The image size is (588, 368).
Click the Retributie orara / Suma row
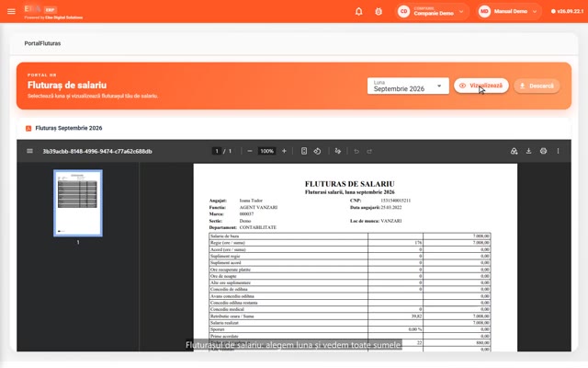349,316
